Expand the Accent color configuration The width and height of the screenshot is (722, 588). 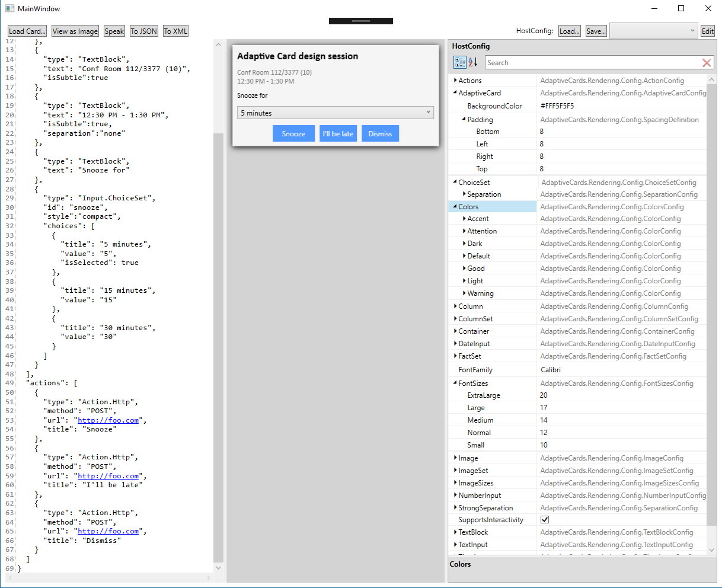click(x=465, y=218)
